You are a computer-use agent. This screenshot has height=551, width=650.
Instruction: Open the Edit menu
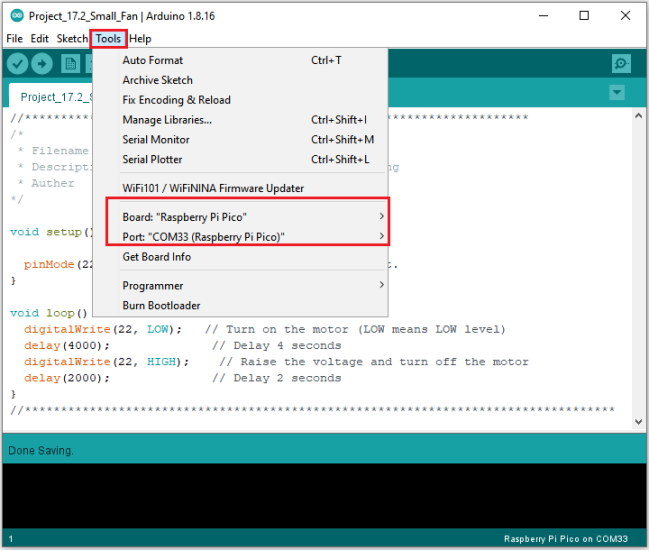coord(39,39)
